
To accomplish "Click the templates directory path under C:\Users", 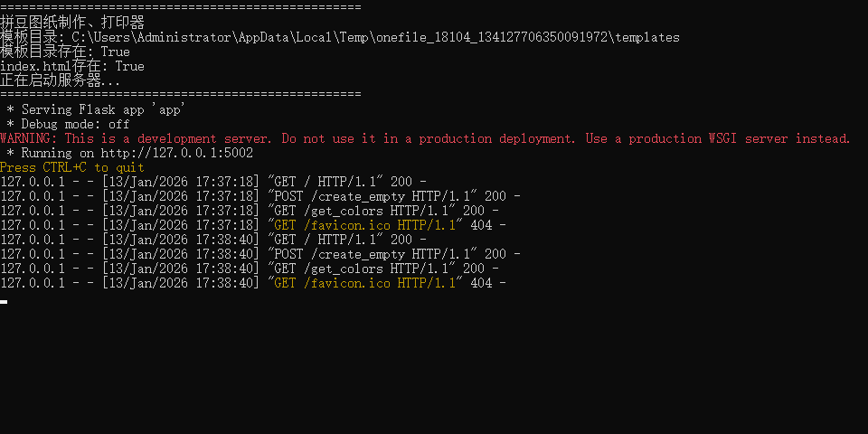I will [x=375, y=37].
